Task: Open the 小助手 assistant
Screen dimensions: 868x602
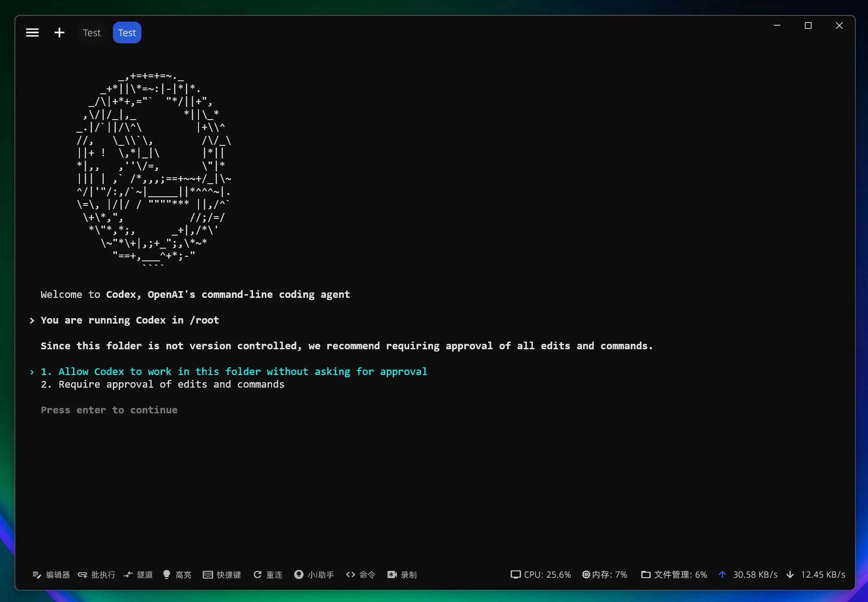Action: [x=314, y=574]
